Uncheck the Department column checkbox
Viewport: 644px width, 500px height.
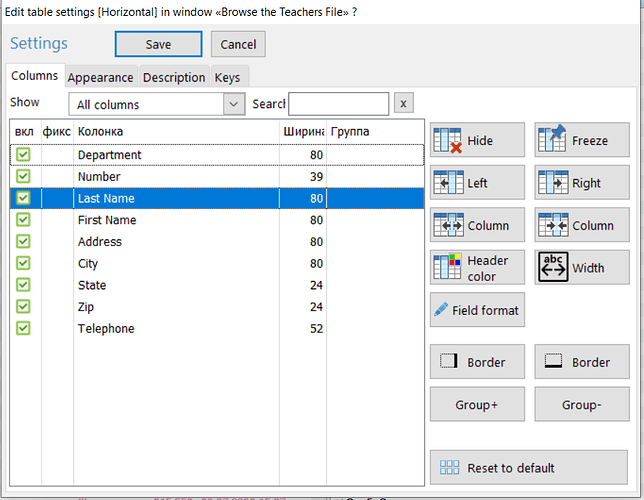pyautogui.click(x=23, y=154)
